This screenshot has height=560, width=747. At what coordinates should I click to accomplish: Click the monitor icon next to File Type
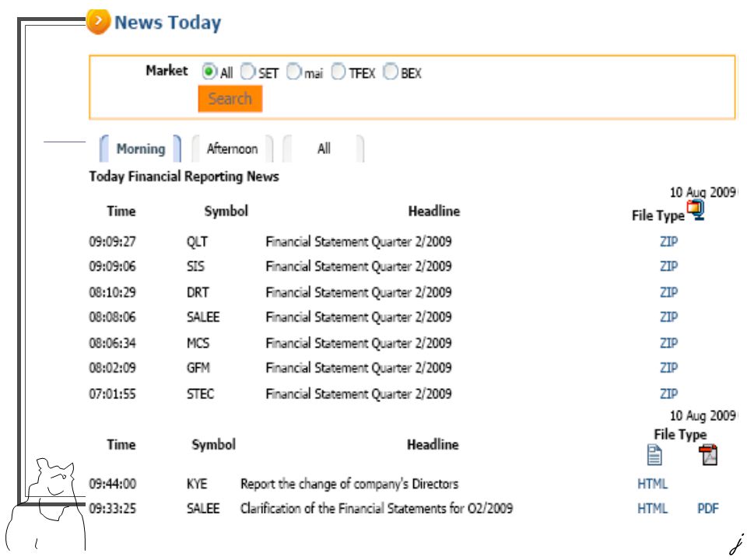pyautogui.click(x=696, y=210)
